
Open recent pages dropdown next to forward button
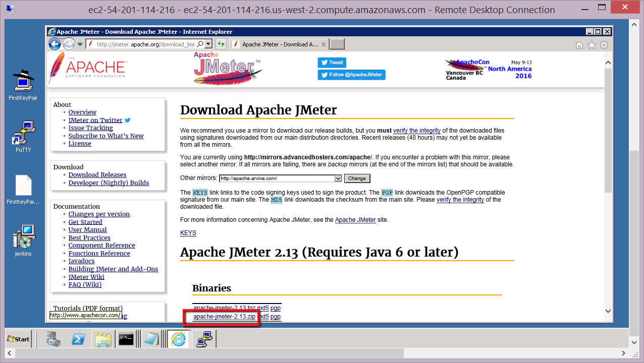coord(80,44)
